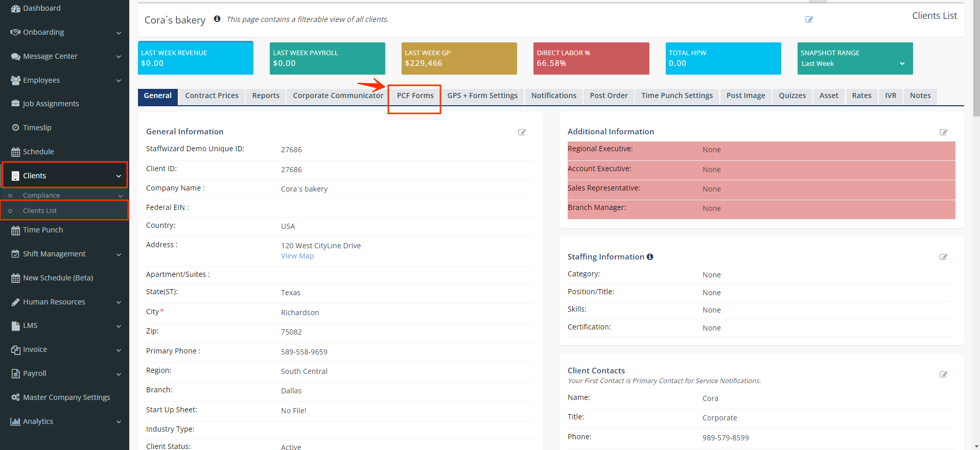Expand the Employees menu chevron
This screenshot has width=980, height=450.
[119, 81]
